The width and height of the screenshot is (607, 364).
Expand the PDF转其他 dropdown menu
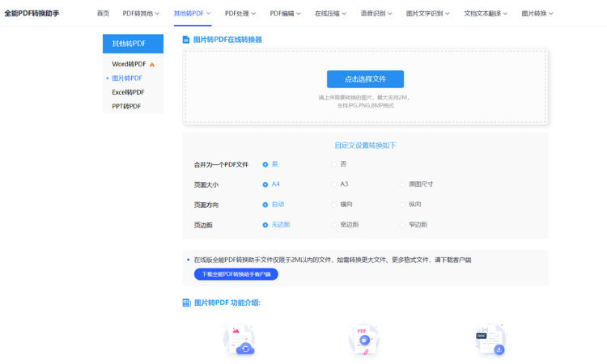(143, 14)
